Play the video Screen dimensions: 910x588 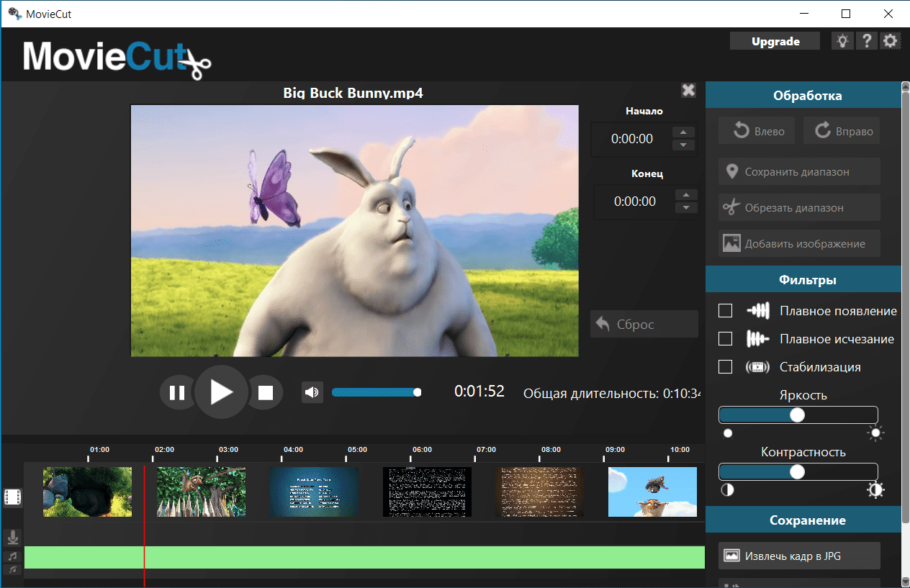(x=221, y=392)
